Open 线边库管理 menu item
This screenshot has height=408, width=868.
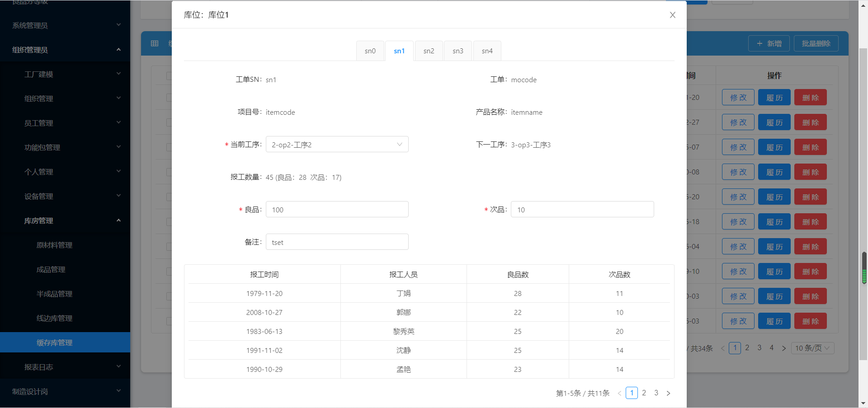coord(65,318)
